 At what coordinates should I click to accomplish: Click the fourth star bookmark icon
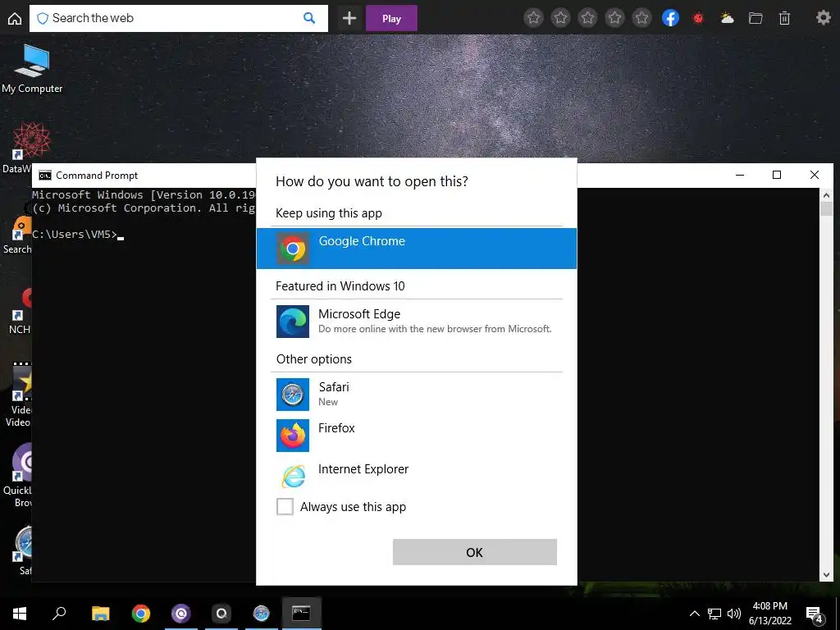coord(614,18)
